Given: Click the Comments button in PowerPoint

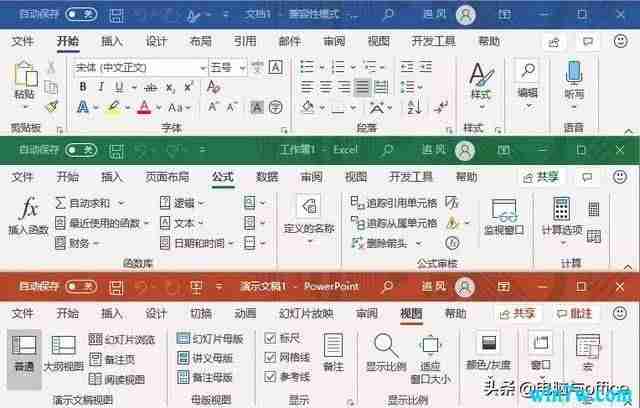Looking at the screenshot, I should click(575, 313).
